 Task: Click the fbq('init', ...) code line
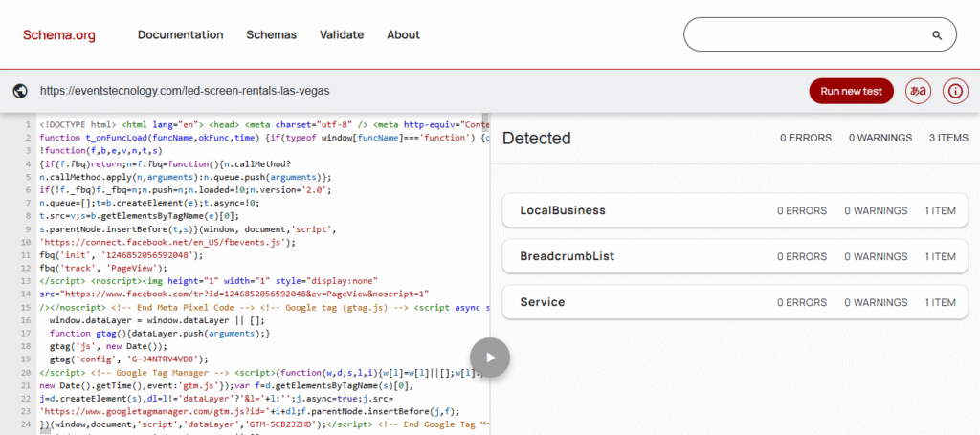122,255
